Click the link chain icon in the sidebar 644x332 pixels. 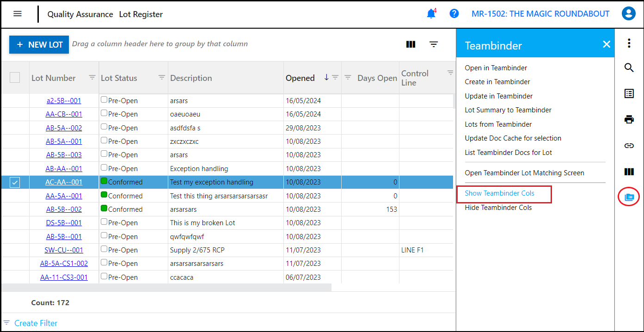tap(629, 146)
